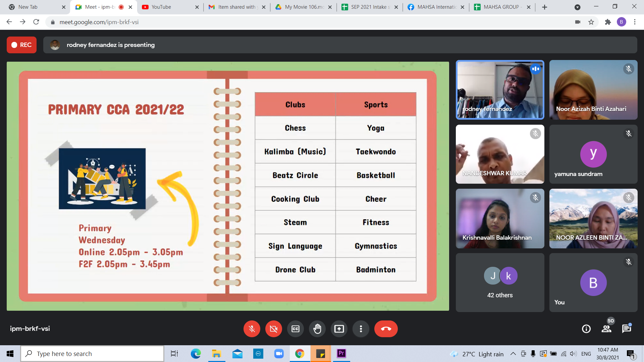Viewport: 644px width, 362px height.
Task: Turn on the camera
Action: pyautogui.click(x=273, y=329)
